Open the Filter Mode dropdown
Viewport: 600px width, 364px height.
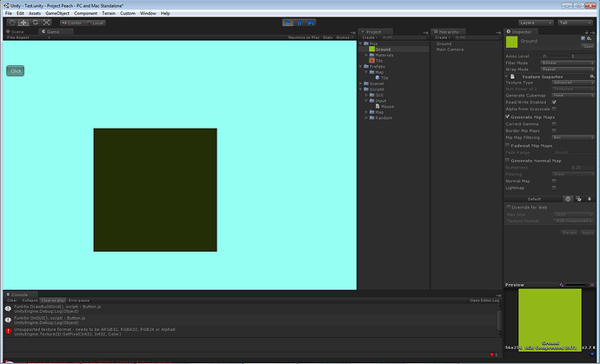pyautogui.click(x=568, y=63)
